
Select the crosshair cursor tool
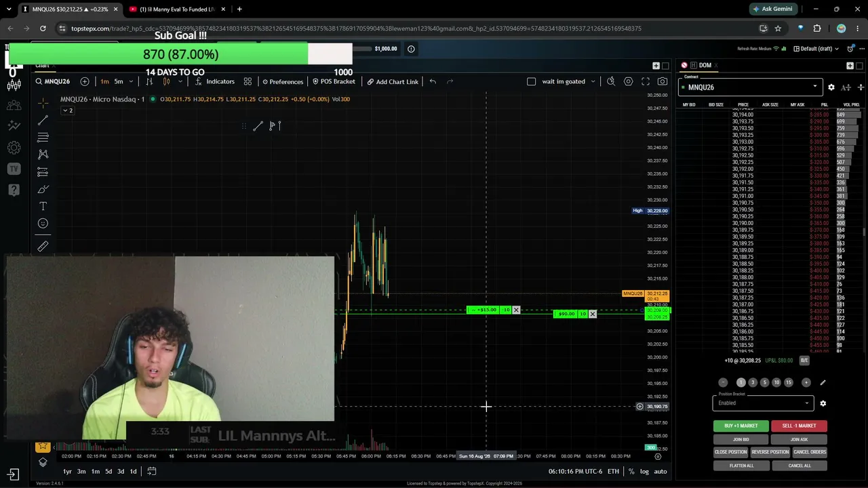(x=43, y=103)
